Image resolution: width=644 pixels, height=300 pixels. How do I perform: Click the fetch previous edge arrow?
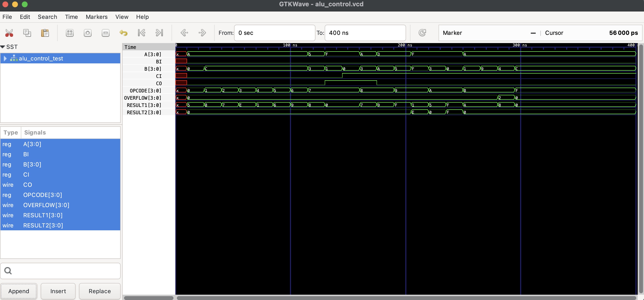184,33
